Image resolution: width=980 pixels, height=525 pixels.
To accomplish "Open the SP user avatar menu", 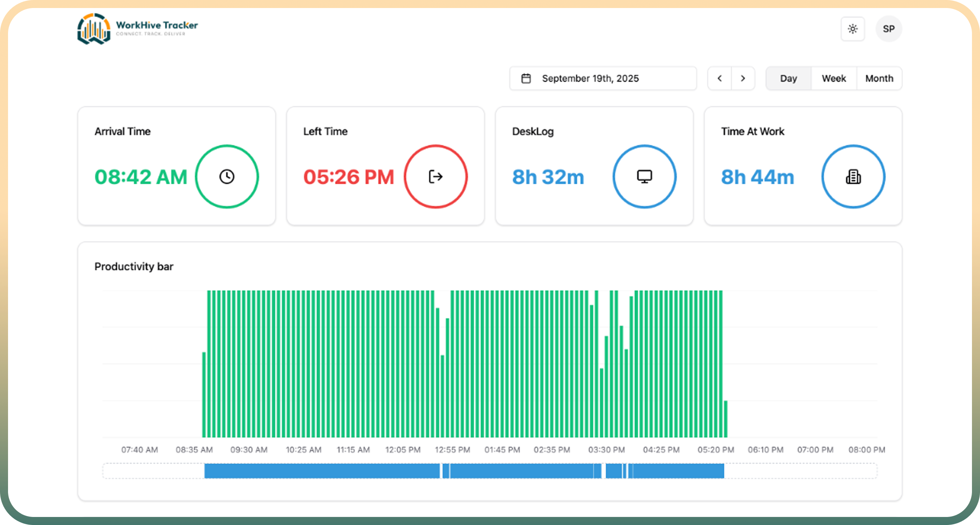I will click(x=888, y=29).
